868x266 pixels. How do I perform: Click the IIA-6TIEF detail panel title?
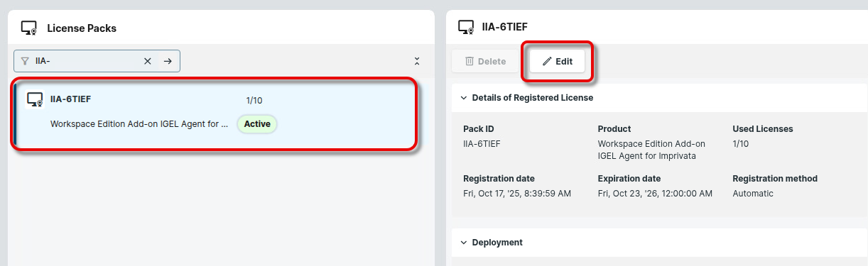504,28
